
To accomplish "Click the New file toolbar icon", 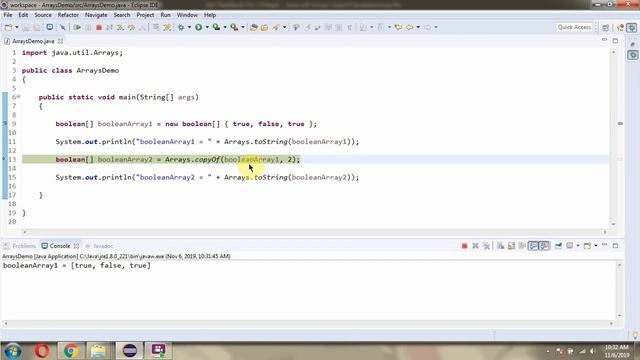I will [8, 27].
